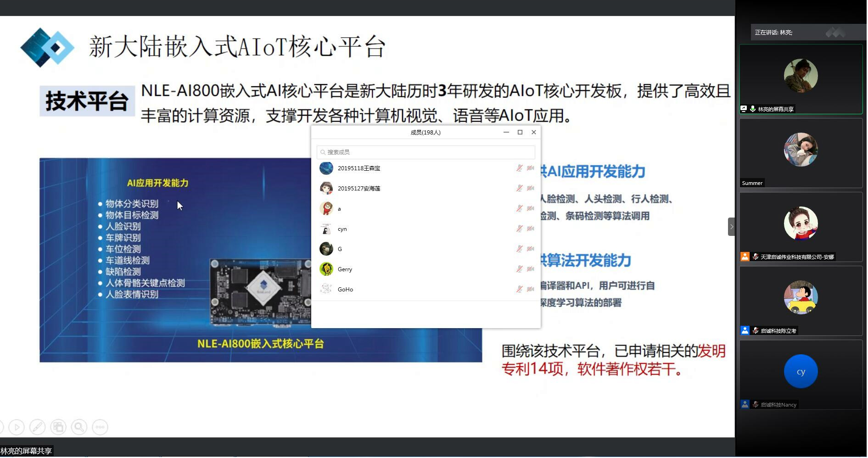Click the 车牌识别 bullet on the slide
Image resolution: width=868 pixels, height=458 pixels.
[x=123, y=238]
